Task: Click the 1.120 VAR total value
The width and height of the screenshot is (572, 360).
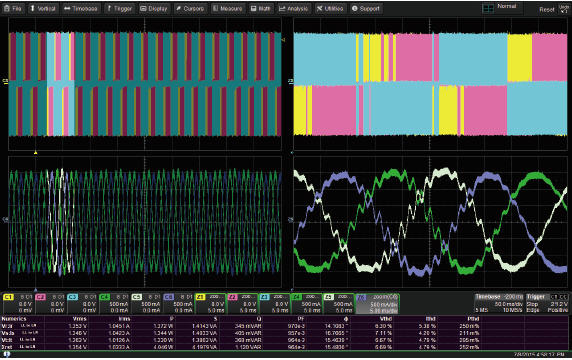Action: click(249, 347)
